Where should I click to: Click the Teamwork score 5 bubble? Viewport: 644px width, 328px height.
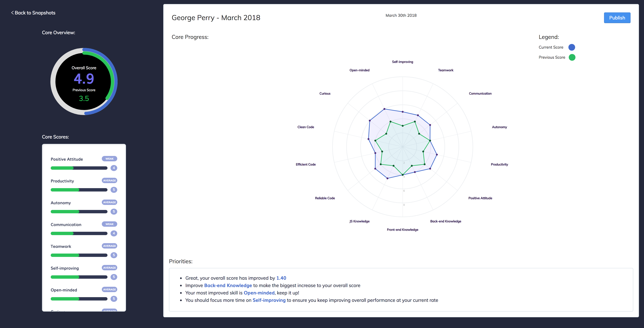114,255
